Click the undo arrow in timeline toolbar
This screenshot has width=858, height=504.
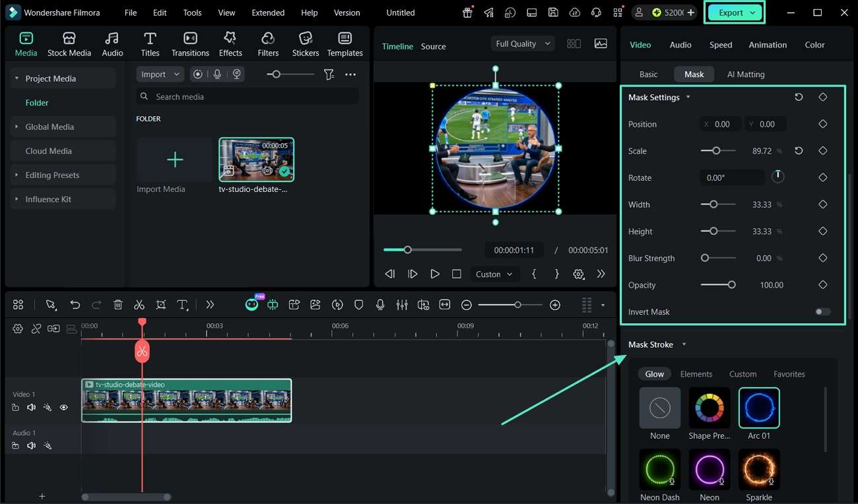pos(75,305)
